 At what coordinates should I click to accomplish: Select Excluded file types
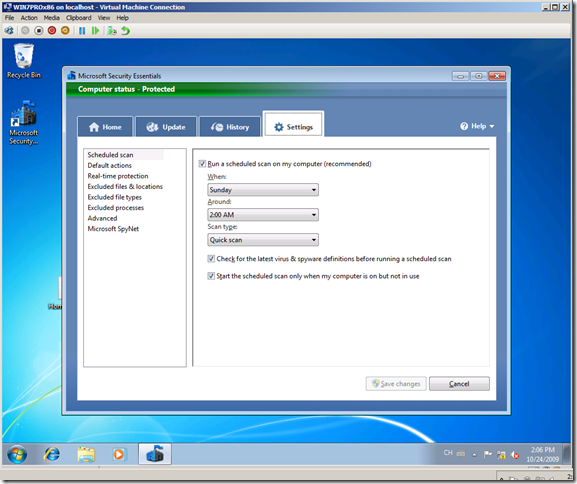point(114,197)
